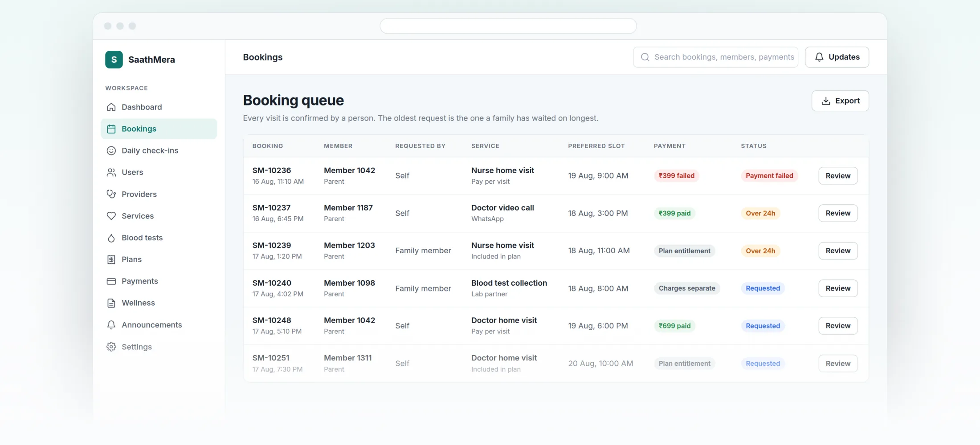980x445 pixels.
Task: Click 'Requested' status for SM-10240
Action: 763,288
